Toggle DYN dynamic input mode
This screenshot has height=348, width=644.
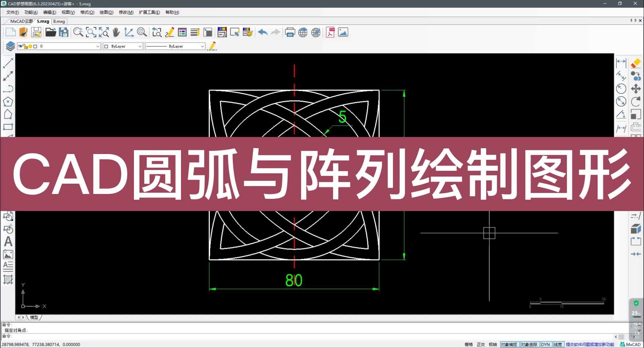pyautogui.click(x=546, y=344)
